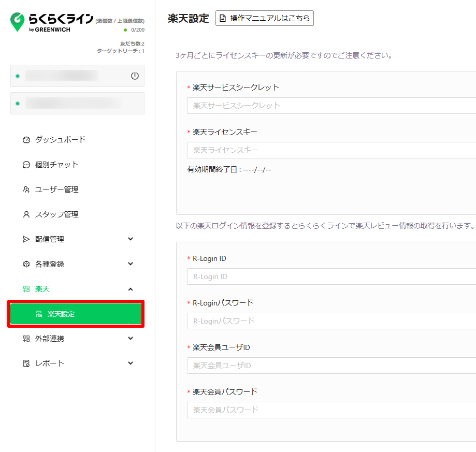Open the 個別チャット menu item
476x452 pixels.
76,165
